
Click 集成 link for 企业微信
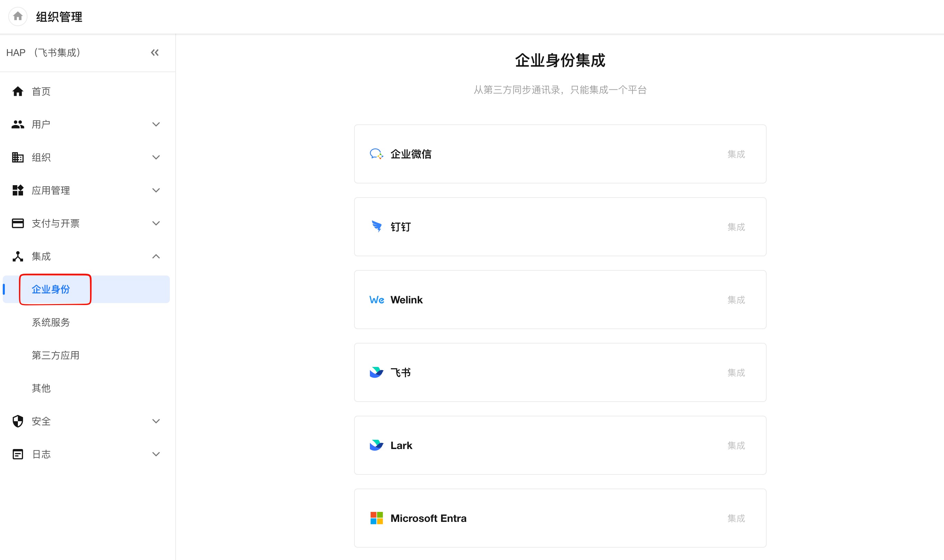pyautogui.click(x=736, y=154)
